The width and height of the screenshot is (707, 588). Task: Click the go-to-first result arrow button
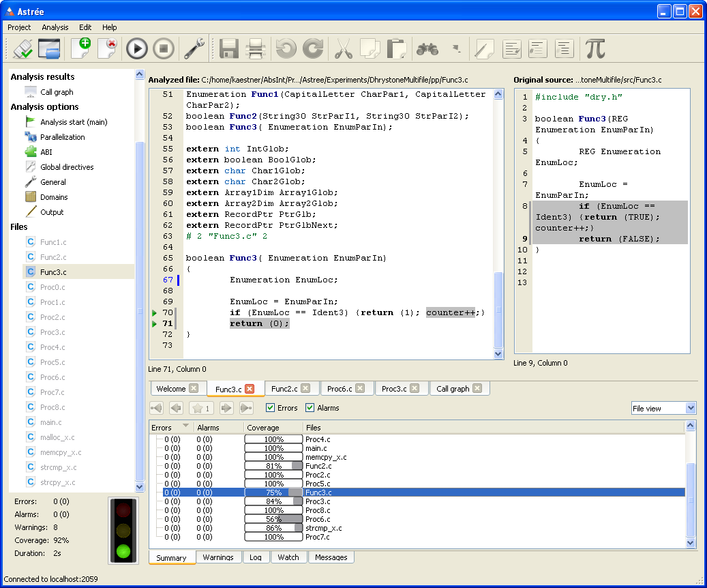pyautogui.click(x=156, y=408)
